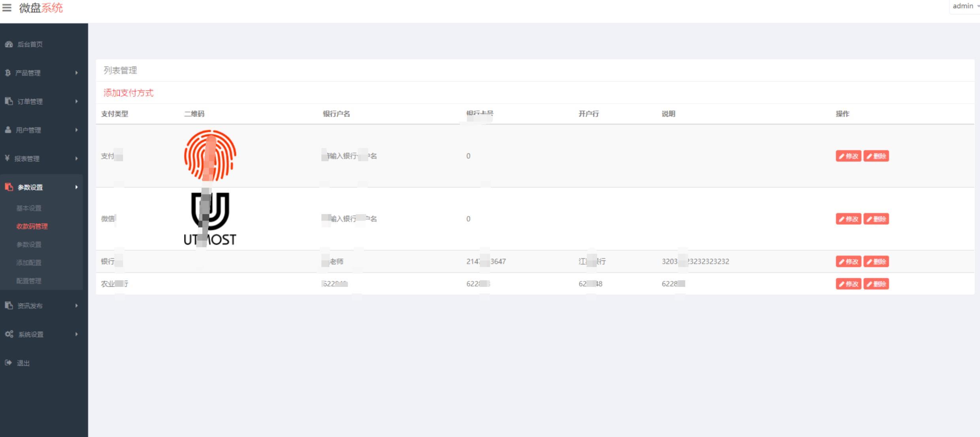Screen dimensions: 980x437
Task: Click the hamburger menu icon
Action: [7, 8]
